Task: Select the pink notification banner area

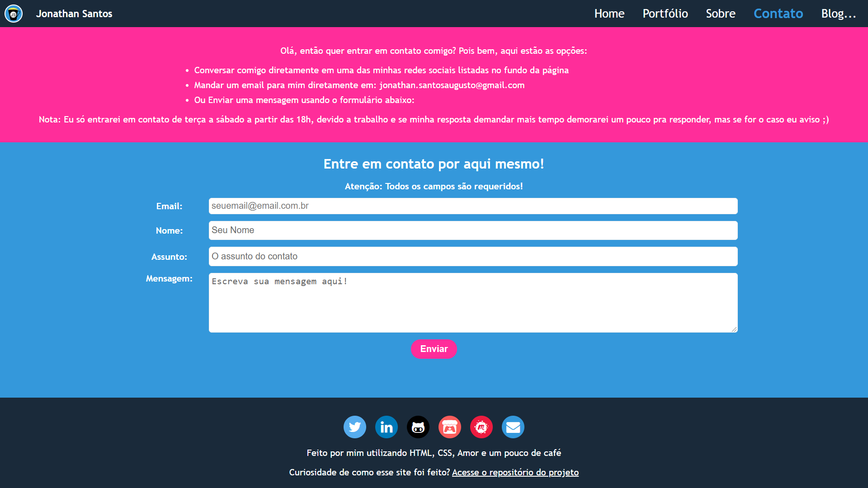Action: [434, 84]
